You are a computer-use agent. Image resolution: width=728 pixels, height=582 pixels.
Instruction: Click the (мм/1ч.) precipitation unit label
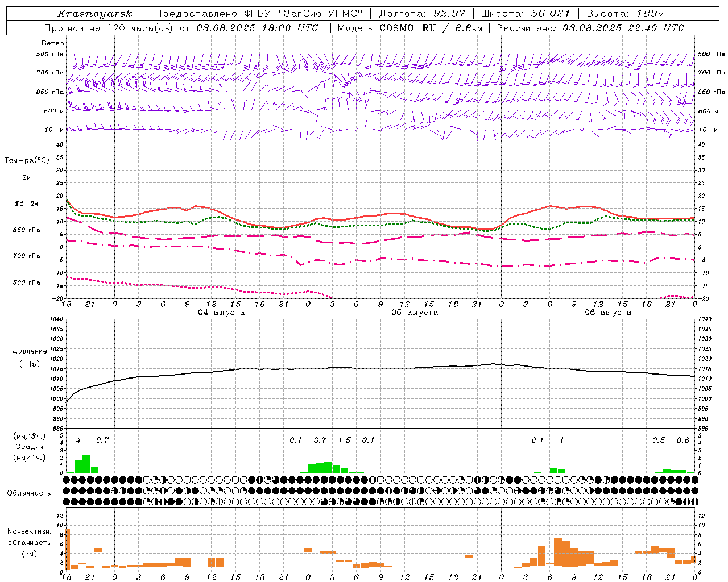pos(29,458)
